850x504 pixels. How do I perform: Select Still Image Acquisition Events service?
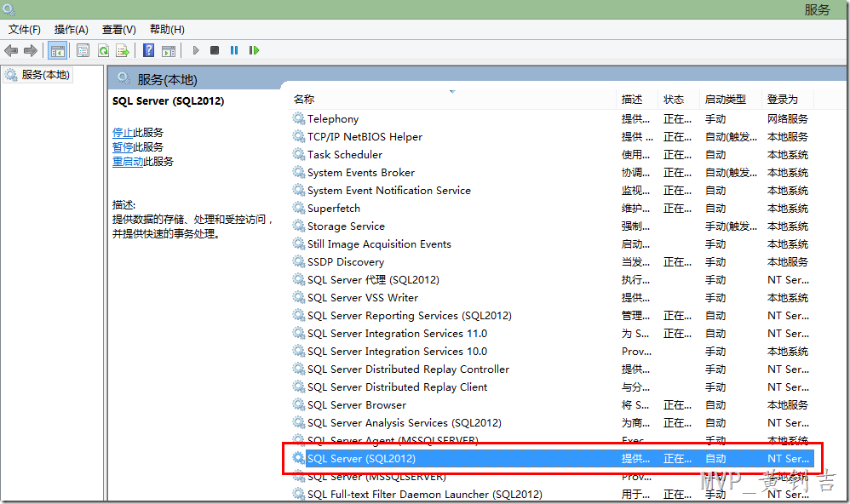pos(552,243)
